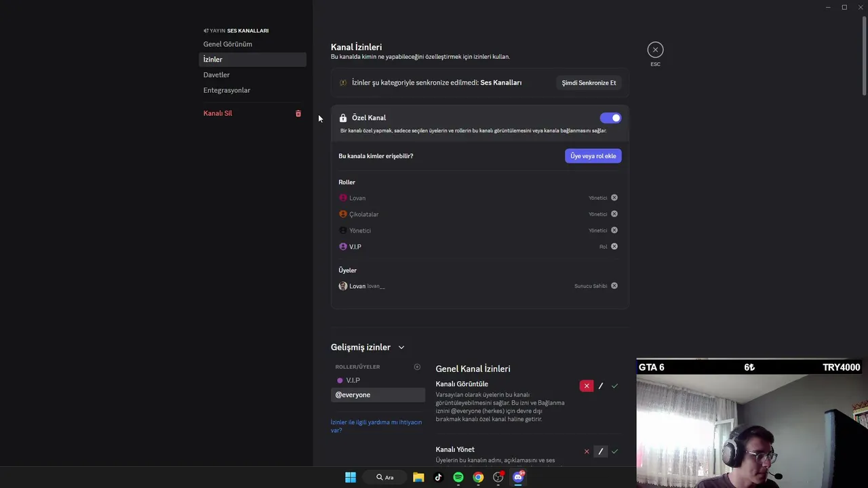Image resolution: width=868 pixels, height=488 pixels.
Task: Click the Lovan member avatar under Üyeler
Action: (343, 286)
